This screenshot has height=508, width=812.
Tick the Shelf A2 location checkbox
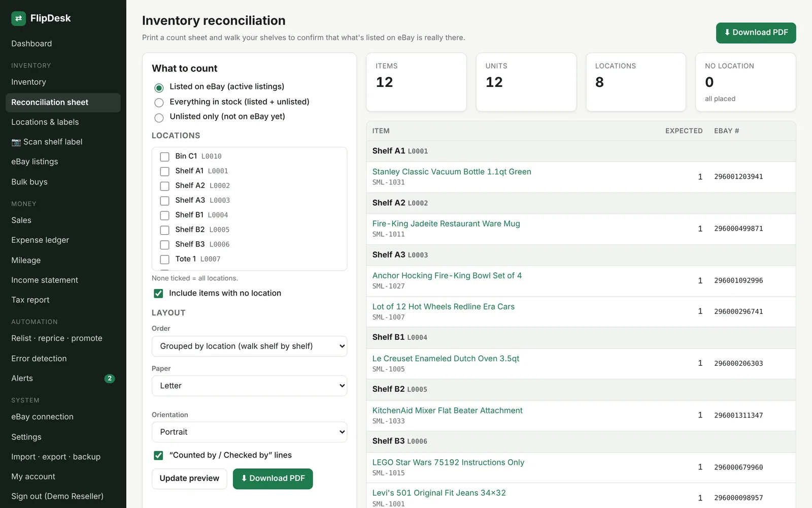(x=164, y=186)
